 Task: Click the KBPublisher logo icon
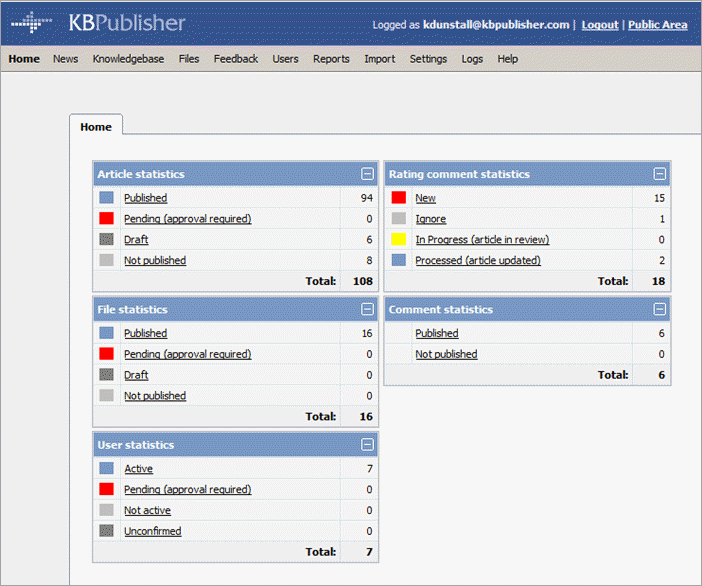pos(31,22)
